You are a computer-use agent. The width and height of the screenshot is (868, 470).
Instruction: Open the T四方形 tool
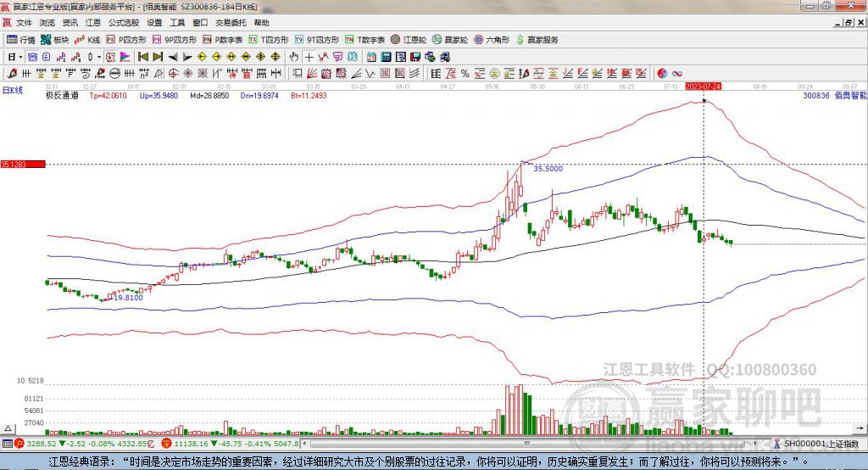(269, 40)
